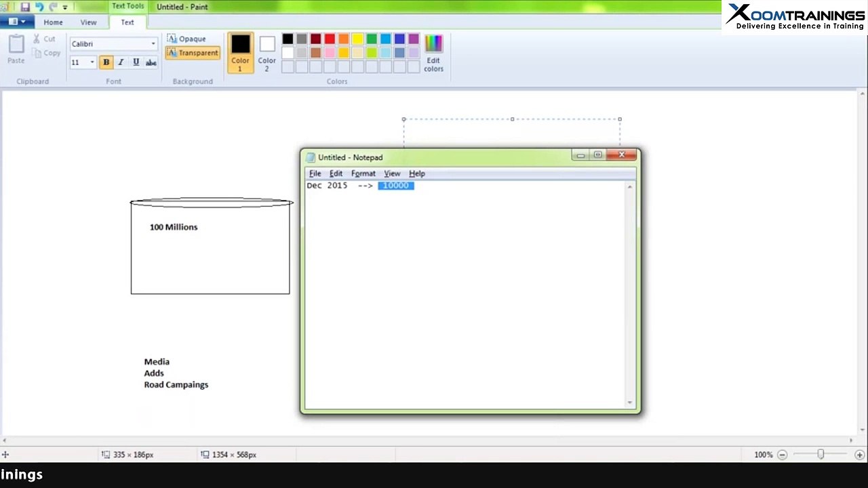The height and width of the screenshot is (488, 868).
Task: Select the Text ribbon tab
Action: pos(127,22)
